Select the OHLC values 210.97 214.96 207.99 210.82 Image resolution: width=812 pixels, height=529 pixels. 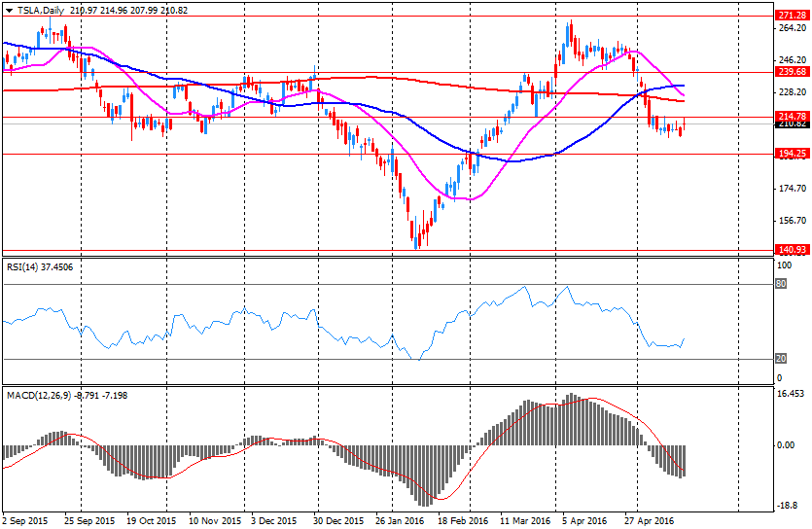127,11
